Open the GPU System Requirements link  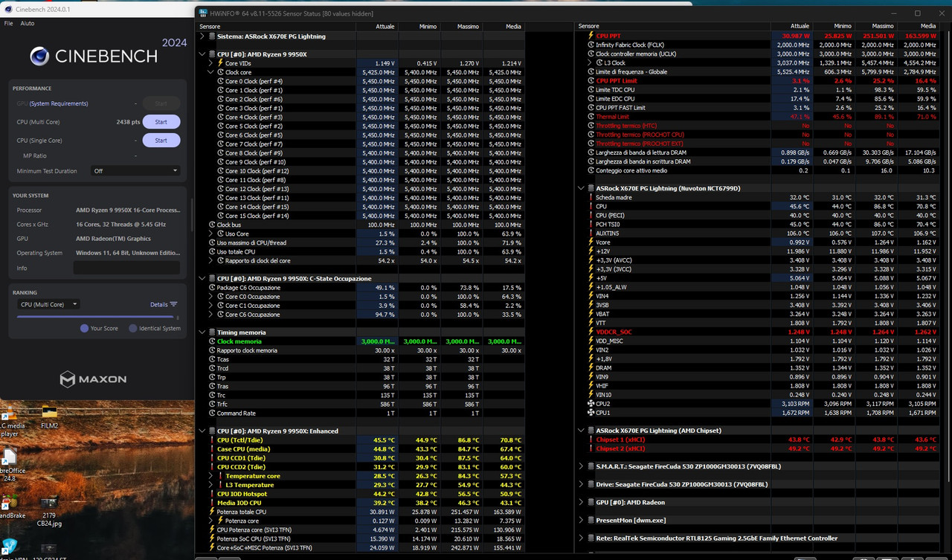click(58, 103)
